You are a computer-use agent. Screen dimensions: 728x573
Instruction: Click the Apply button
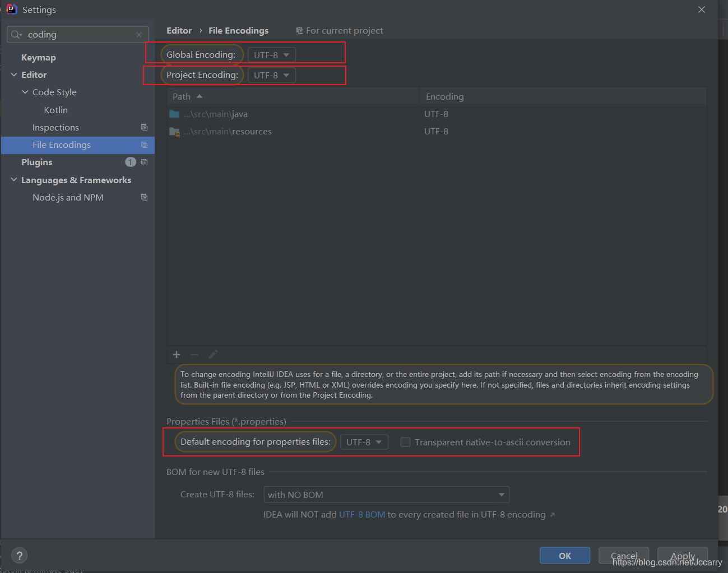click(683, 556)
